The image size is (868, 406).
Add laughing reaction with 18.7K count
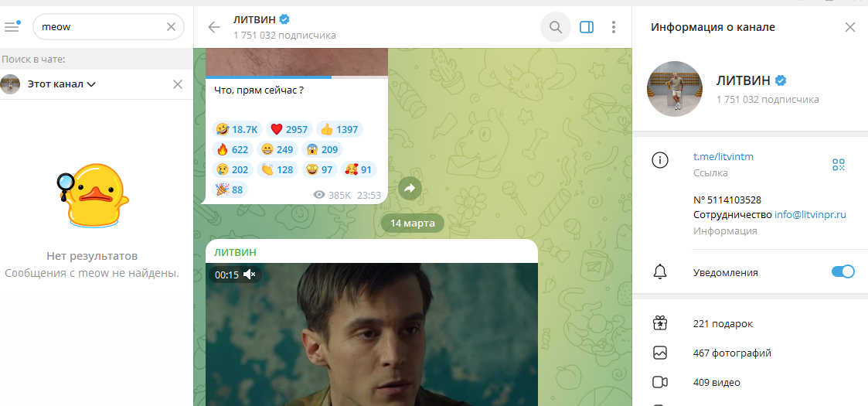[237, 130]
